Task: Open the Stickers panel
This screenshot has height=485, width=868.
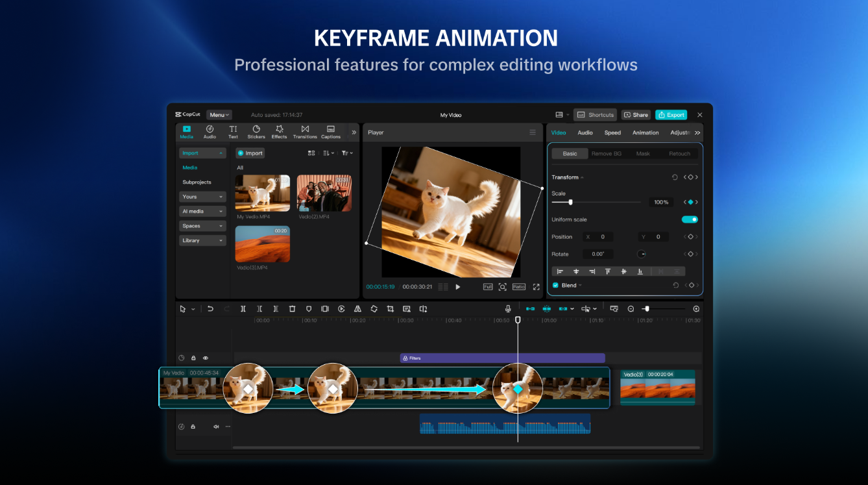Action: 256,132
